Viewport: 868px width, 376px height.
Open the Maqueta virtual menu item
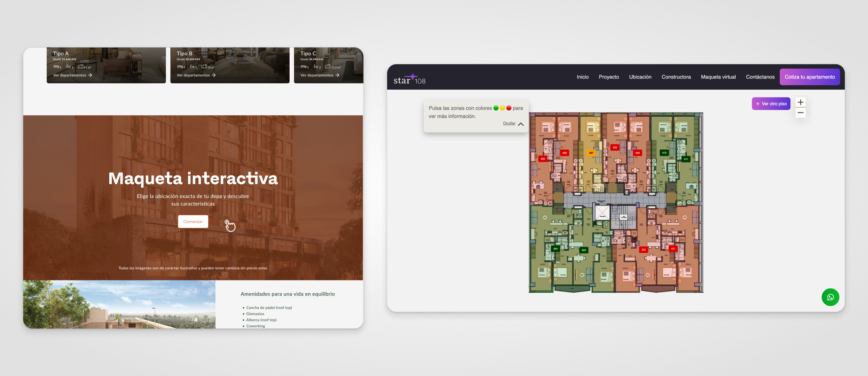(x=718, y=77)
